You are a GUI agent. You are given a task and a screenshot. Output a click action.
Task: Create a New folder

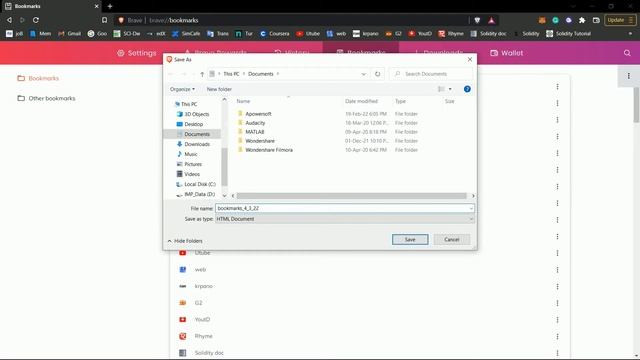(x=219, y=89)
